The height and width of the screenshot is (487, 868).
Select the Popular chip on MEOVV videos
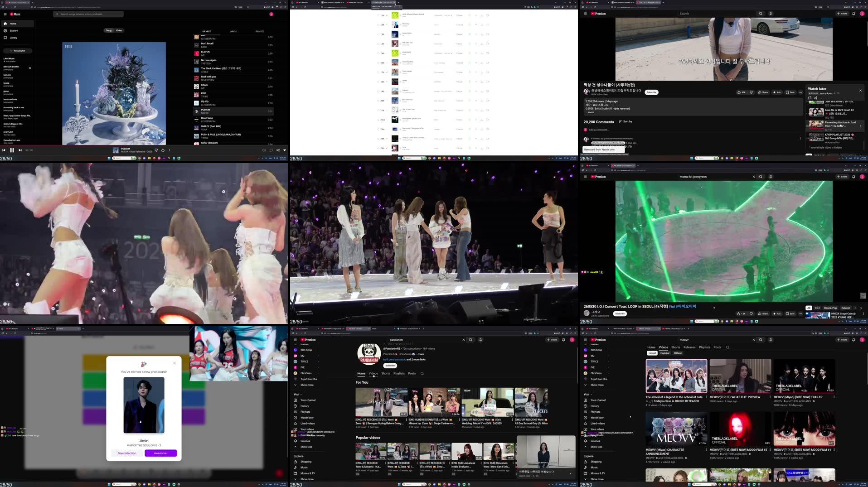click(x=665, y=353)
